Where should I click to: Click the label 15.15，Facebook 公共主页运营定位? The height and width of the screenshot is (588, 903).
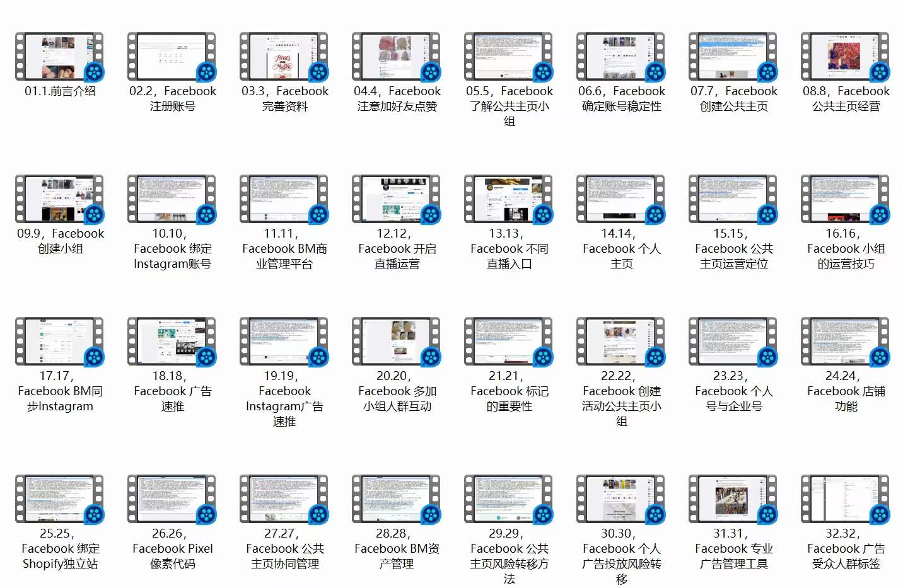pos(733,249)
